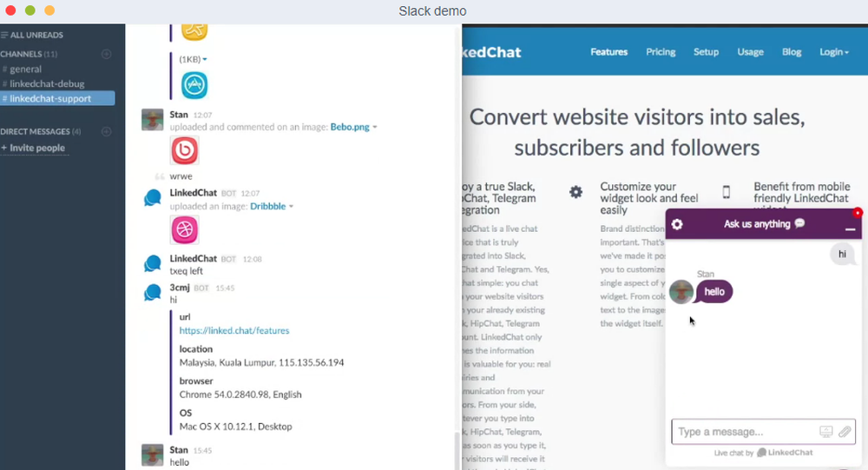Open the Features page in website nav
868x470 pixels.
(x=609, y=51)
